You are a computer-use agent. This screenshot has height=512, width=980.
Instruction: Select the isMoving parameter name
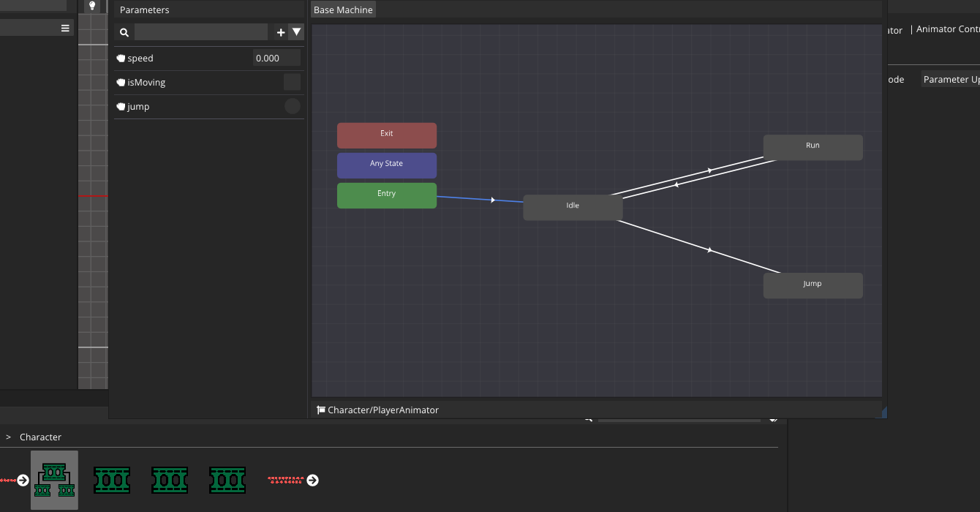[x=146, y=83]
